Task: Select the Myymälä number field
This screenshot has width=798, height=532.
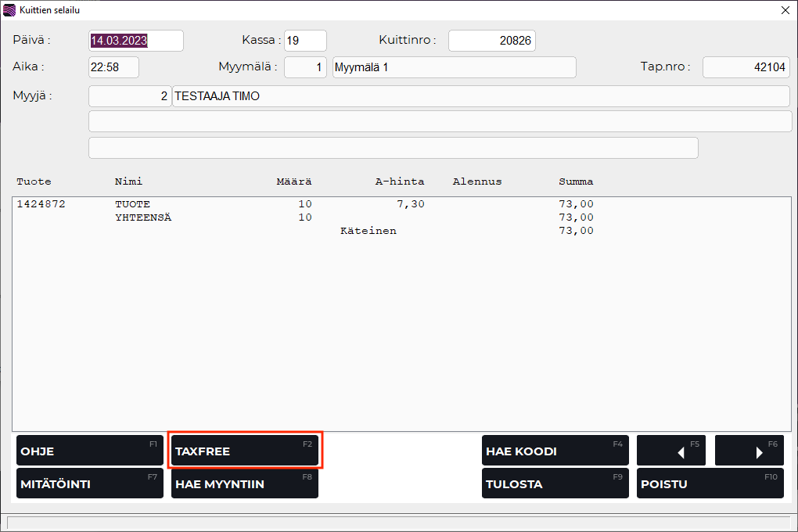Action: pyautogui.click(x=305, y=67)
